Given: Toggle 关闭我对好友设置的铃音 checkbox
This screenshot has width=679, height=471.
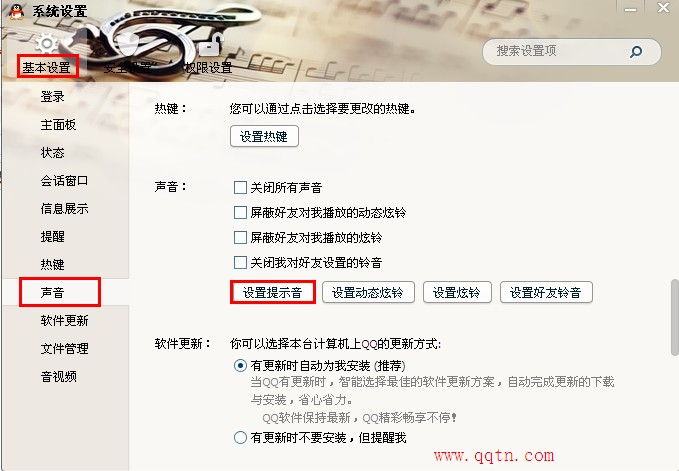Looking at the screenshot, I should point(240,262).
